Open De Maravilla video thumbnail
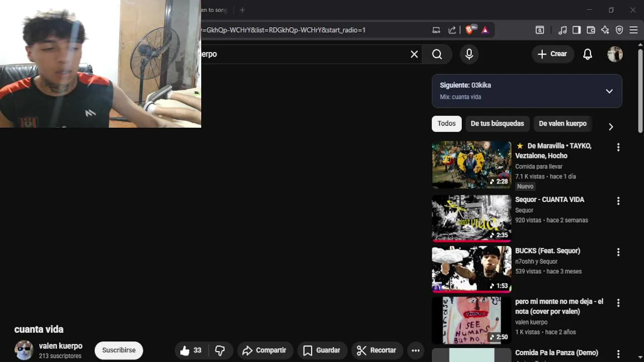Image resolution: width=644 pixels, height=362 pixels. coord(471,165)
